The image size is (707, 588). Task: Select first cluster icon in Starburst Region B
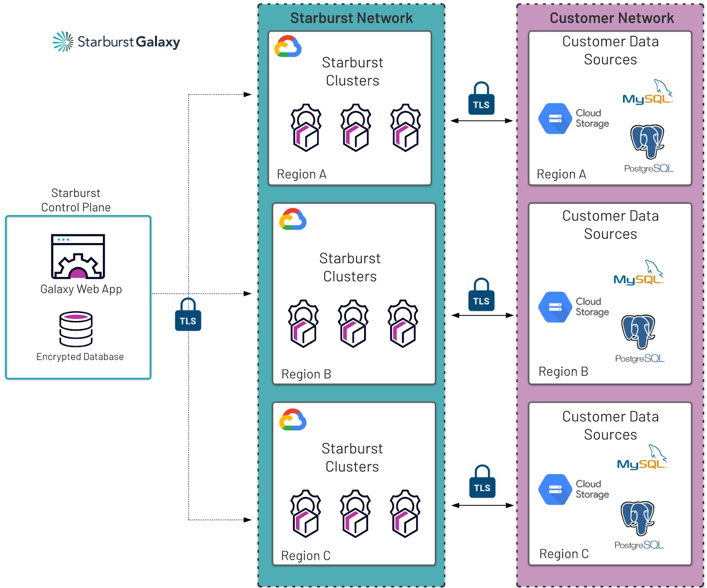[303, 324]
